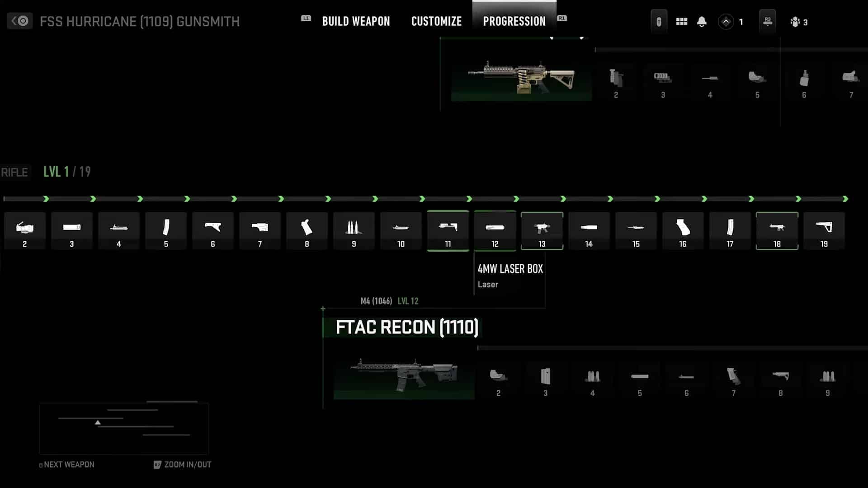
Task: Expand the PROGRESSION weapon tree
Action: click(514, 21)
